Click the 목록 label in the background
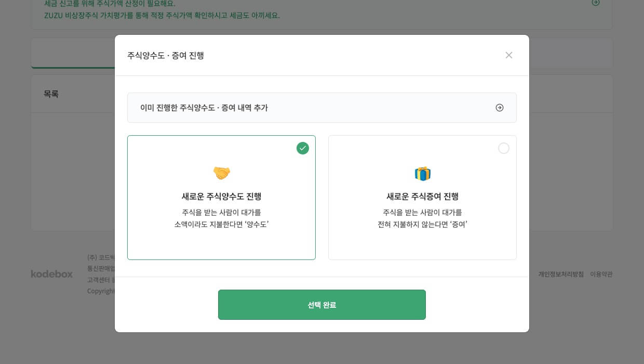The height and width of the screenshot is (364, 644). coord(51,94)
